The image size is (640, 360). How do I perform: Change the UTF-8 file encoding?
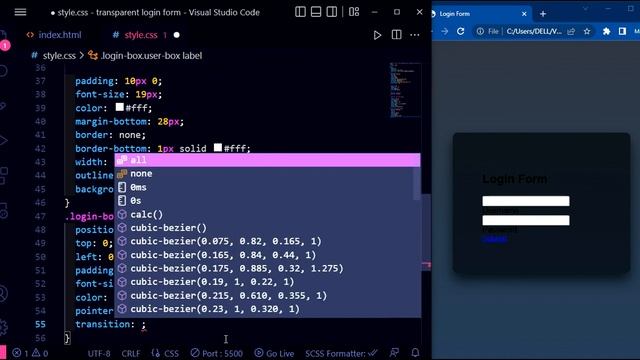(x=99, y=353)
